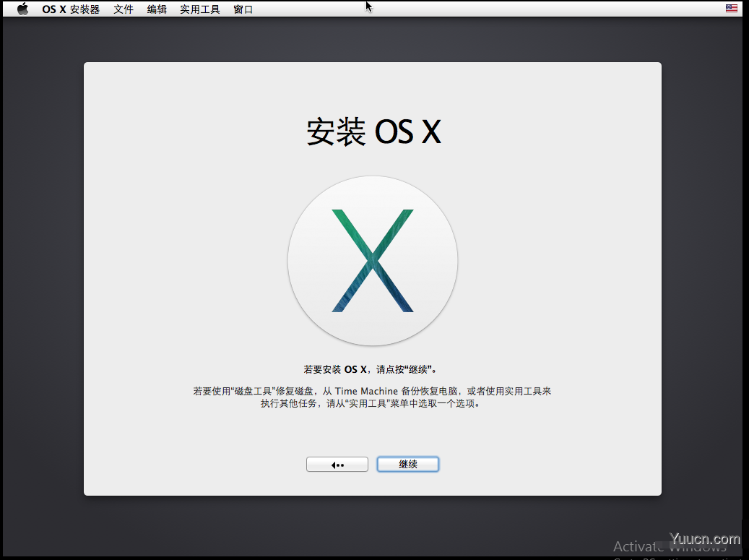Click the 安装 OS X heading
This screenshot has height=560, width=749.
coord(373,132)
